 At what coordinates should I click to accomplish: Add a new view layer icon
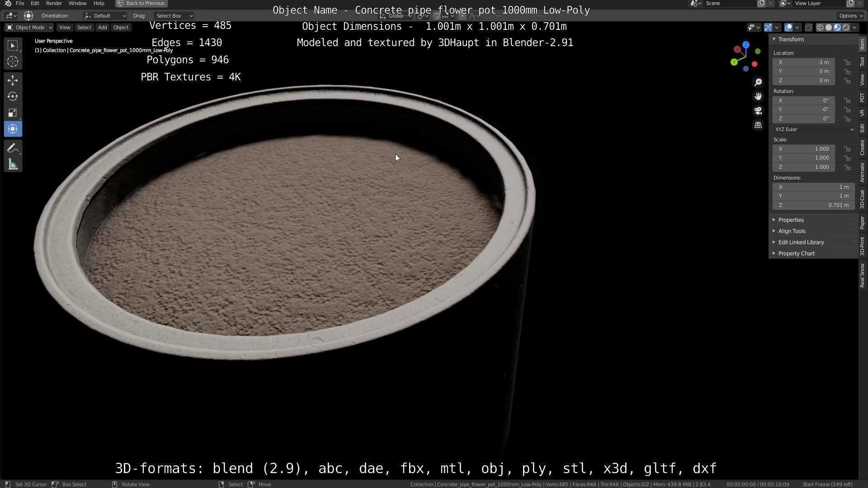click(x=850, y=3)
